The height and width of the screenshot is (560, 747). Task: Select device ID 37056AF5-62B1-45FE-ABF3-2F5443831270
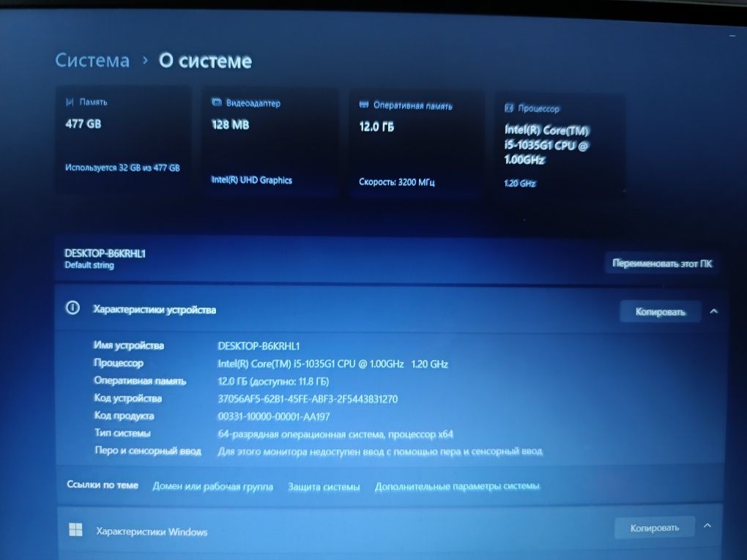coord(308,399)
